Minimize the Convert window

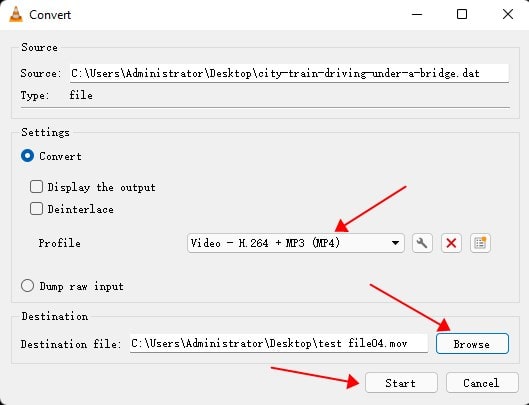(417, 14)
